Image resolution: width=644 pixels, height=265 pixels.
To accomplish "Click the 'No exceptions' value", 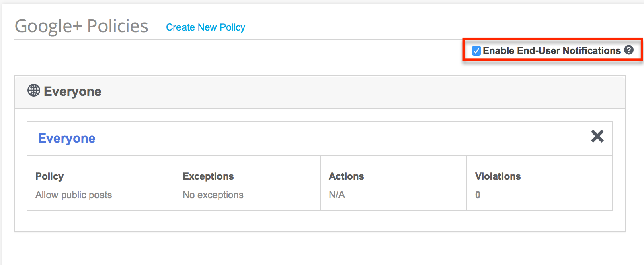I will (x=213, y=195).
